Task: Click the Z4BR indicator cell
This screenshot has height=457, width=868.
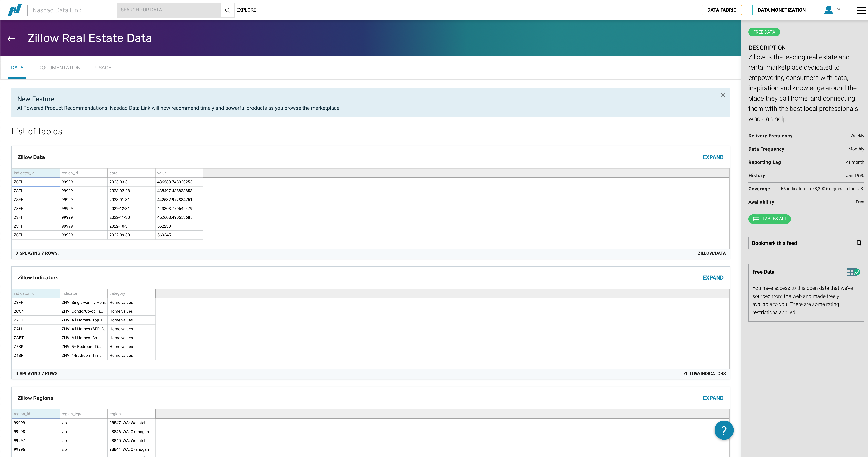Action: [36, 356]
